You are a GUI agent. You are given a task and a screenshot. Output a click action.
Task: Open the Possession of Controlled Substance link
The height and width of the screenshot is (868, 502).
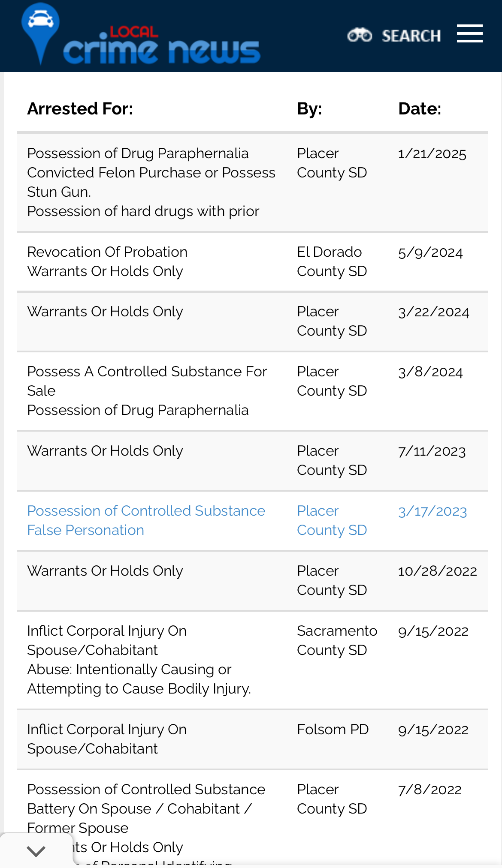[146, 511]
